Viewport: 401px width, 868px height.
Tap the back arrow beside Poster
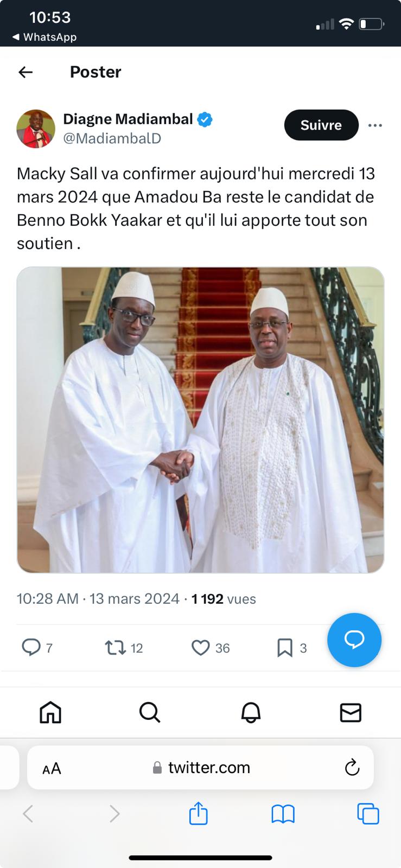(x=26, y=72)
